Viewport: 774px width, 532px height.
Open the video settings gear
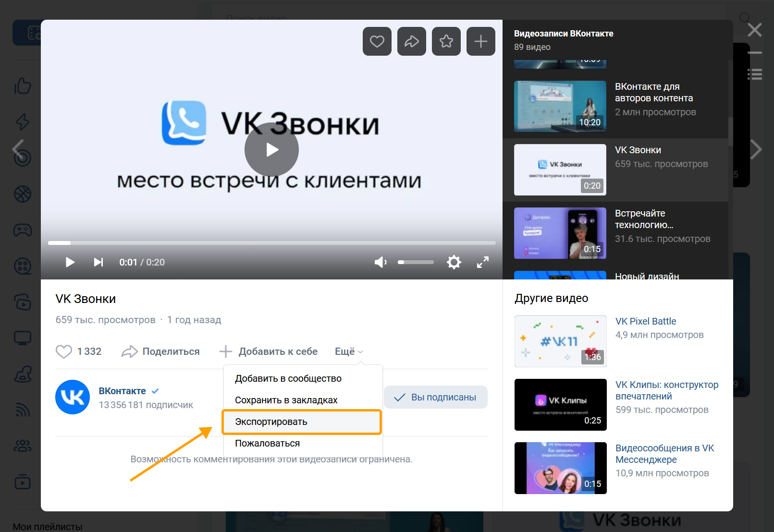tap(454, 262)
